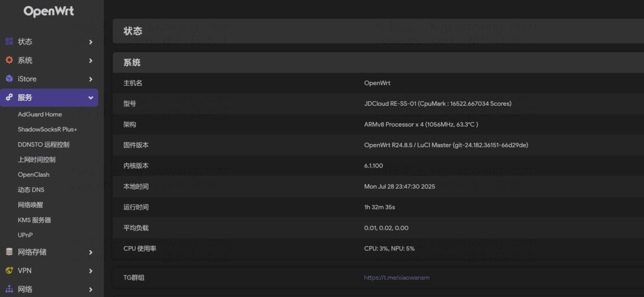Click the OpenWrt logo

point(49,11)
